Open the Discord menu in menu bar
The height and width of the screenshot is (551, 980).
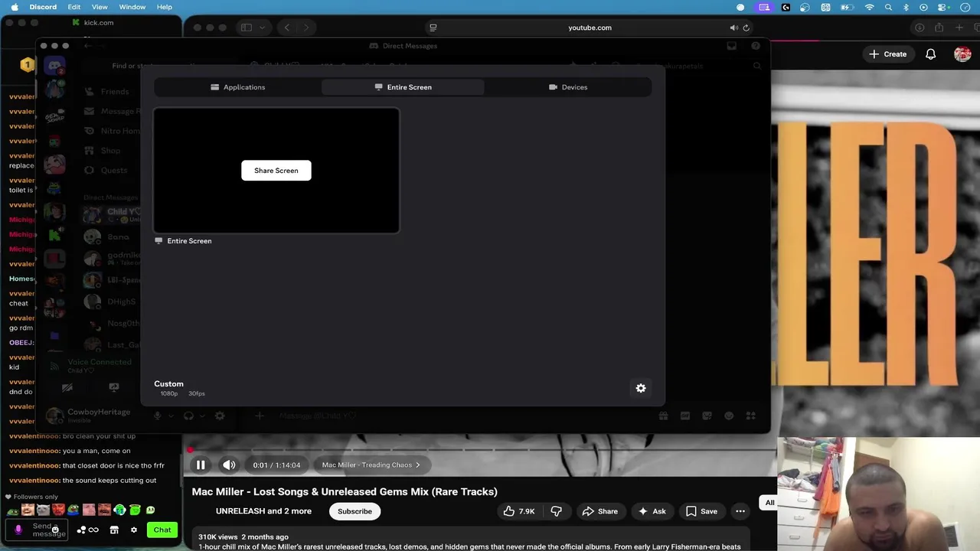43,7
